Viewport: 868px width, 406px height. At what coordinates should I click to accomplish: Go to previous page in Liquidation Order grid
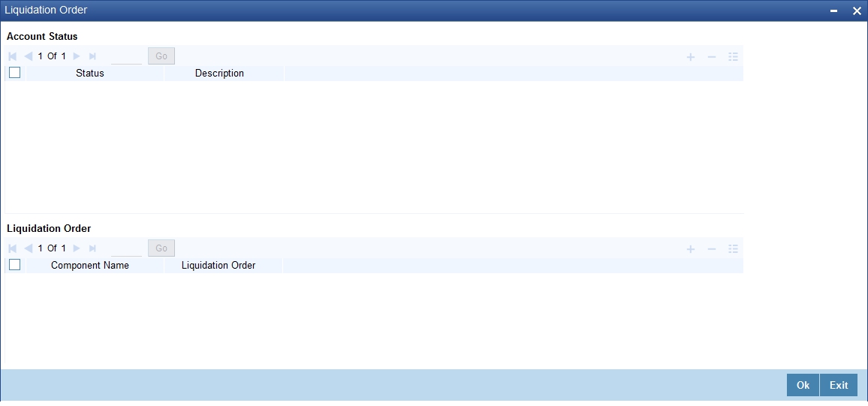pos(29,248)
